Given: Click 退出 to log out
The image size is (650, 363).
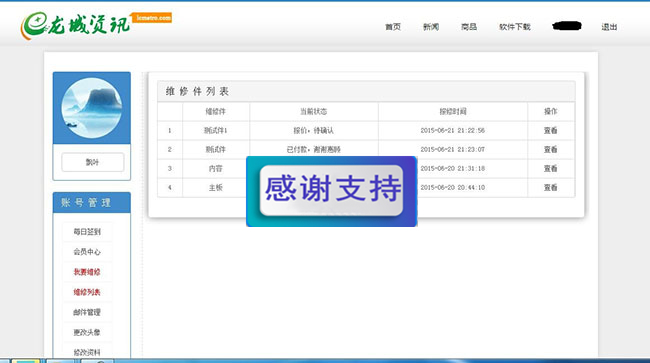Looking at the screenshot, I should point(609,27).
